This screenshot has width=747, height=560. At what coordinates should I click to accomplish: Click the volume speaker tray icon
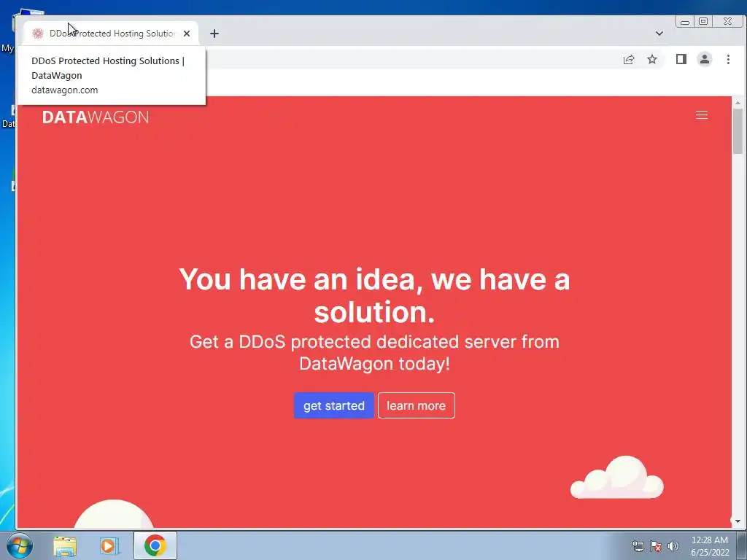coord(673,546)
